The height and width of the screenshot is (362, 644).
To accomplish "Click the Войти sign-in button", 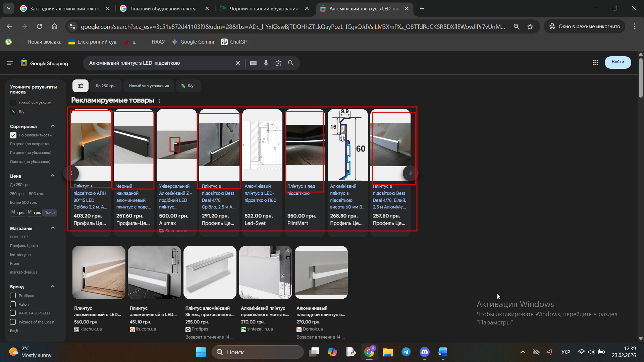I will pyautogui.click(x=618, y=62).
